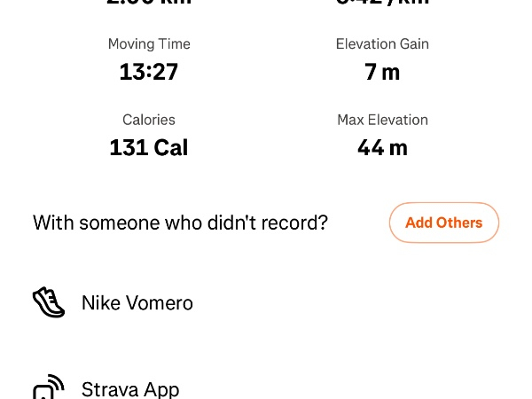Select the 7 m elevation gain value
This screenshot has height=399, width=532.
point(382,72)
